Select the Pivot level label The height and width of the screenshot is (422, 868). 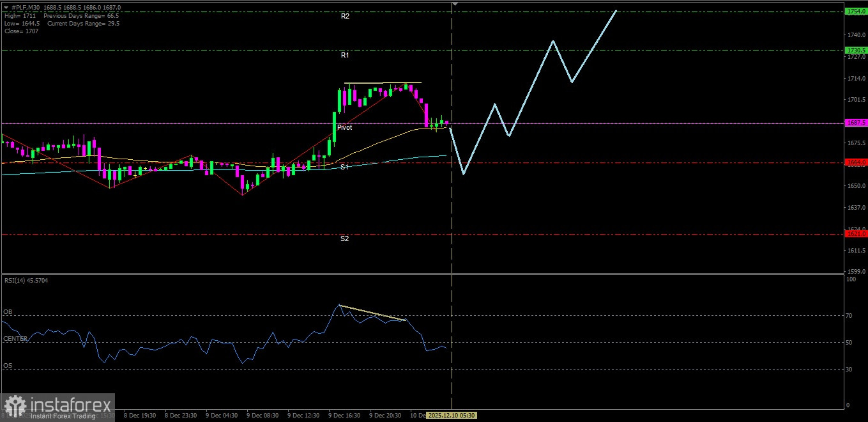[345, 127]
